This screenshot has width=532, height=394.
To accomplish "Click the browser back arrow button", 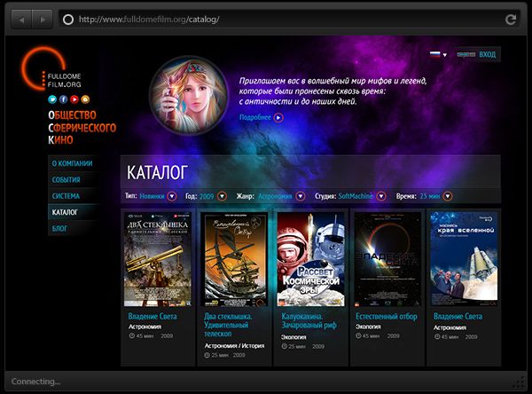I will [x=22, y=19].
